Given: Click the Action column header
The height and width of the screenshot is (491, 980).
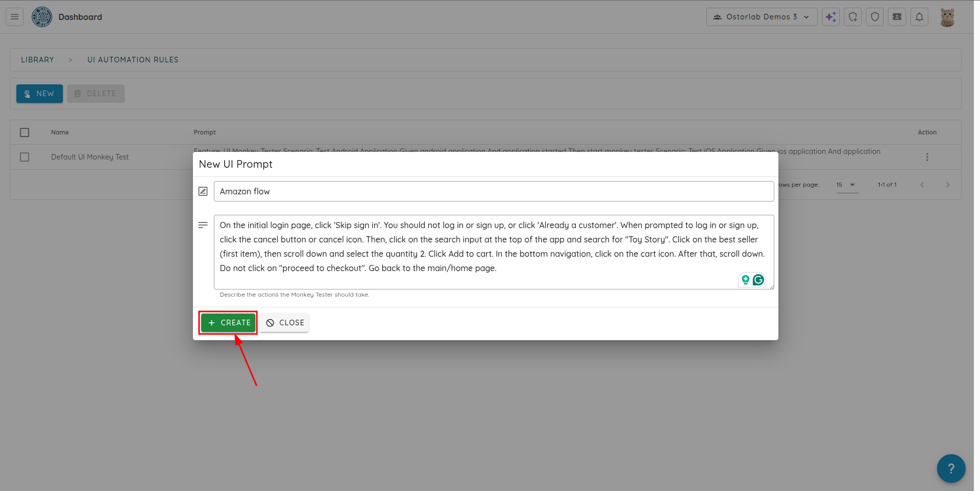Looking at the screenshot, I should [927, 132].
